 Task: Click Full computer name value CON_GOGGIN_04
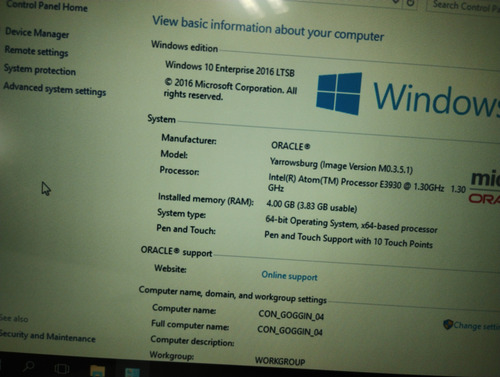[290, 330]
